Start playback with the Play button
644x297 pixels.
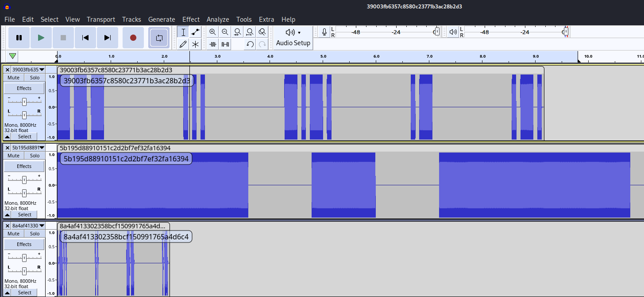click(x=41, y=38)
